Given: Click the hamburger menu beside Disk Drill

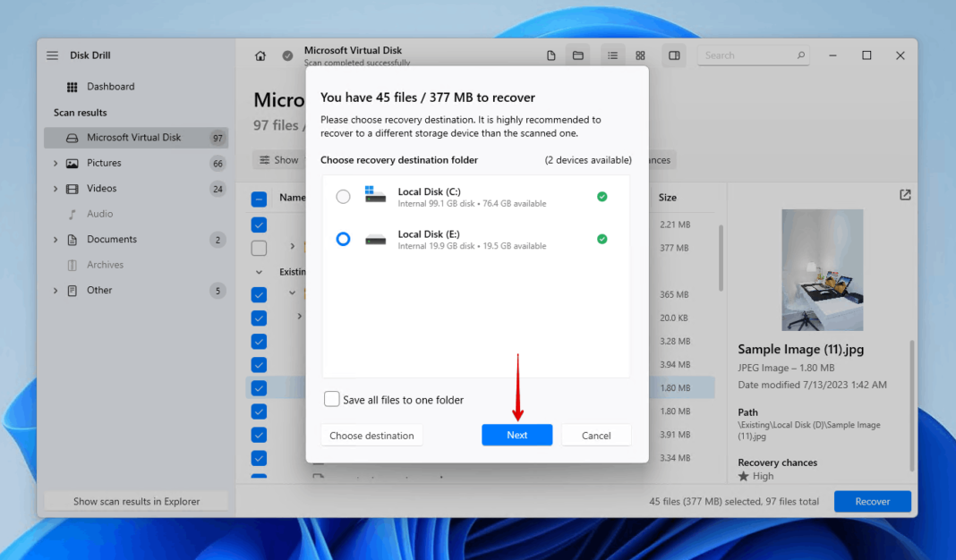Looking at the screenshot, I should [x=52, y=55].
